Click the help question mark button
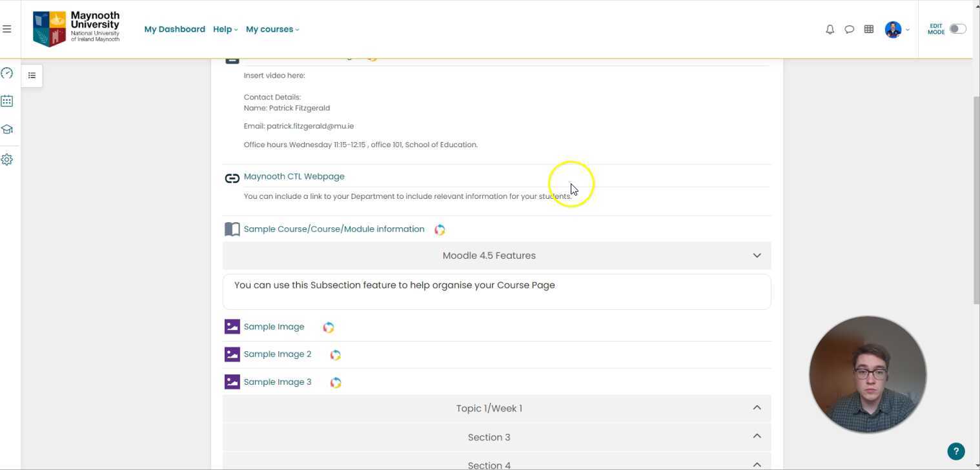The height and width of the screenshot is (470, 980). (955, 451)
